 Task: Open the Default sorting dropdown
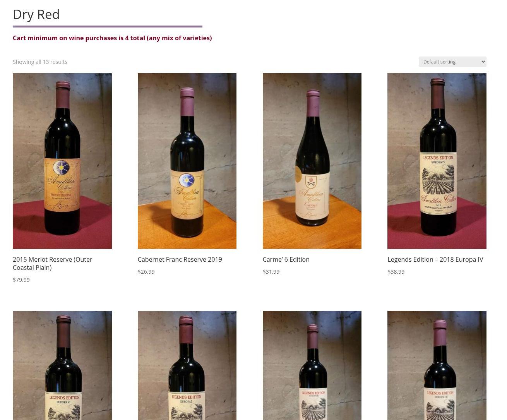[452, 62]
